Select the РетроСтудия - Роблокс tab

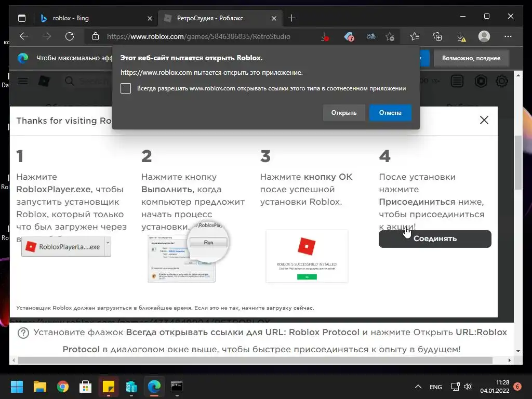220,18
